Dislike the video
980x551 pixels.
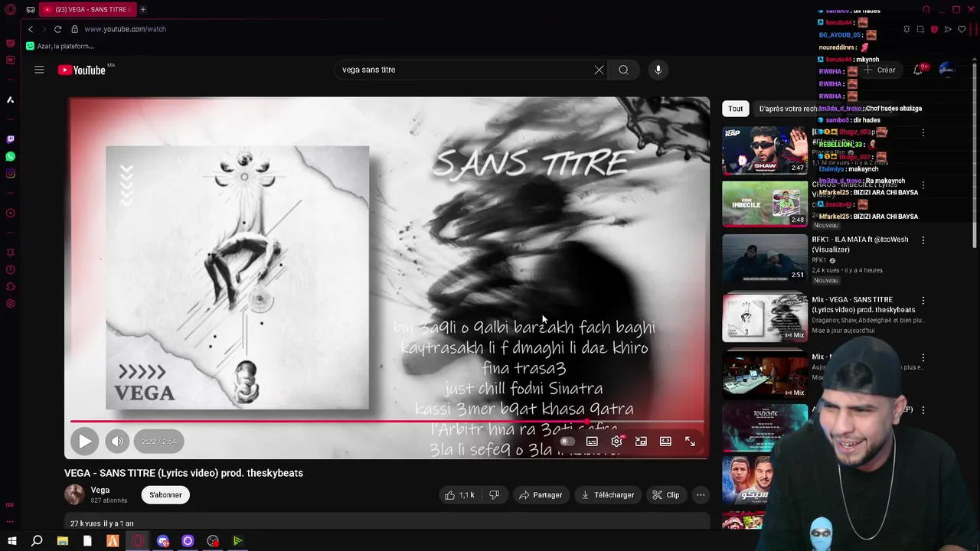494,495
